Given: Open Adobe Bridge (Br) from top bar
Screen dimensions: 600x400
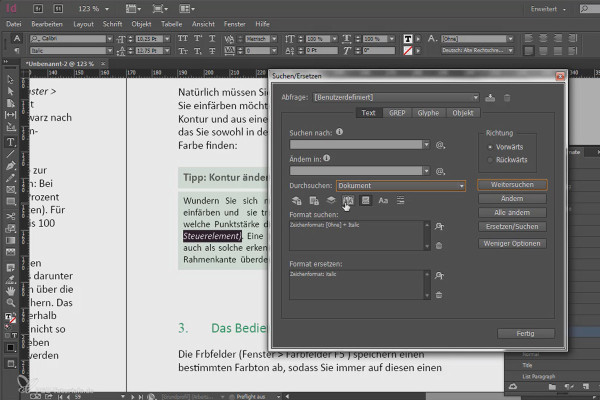Looking at the screenshot, I should 38,8.
